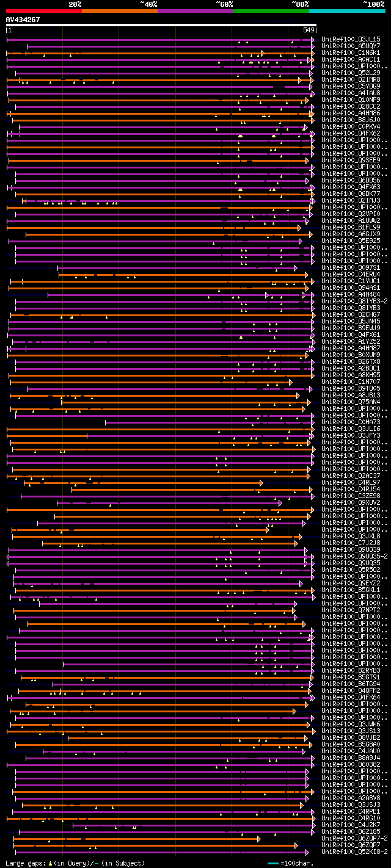Image resolution: width=391 pixels, height=868 pixels.
Task: Select the UniRef100_Q9XUV2 label
Action: tap(351, 502)
